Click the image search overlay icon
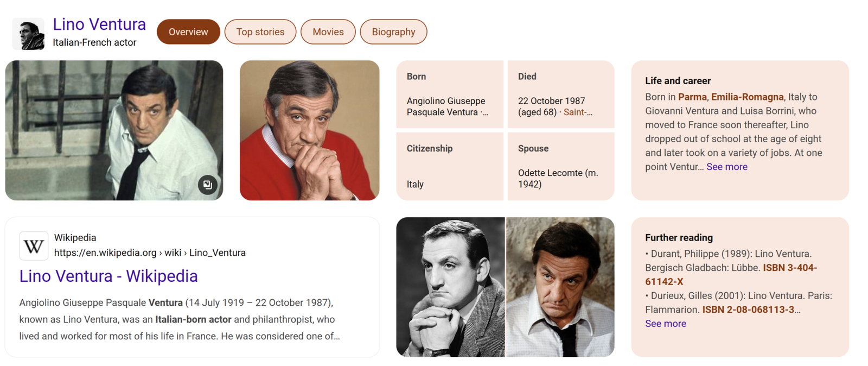The height and width of the screenshot is (366, 868). 207,185
